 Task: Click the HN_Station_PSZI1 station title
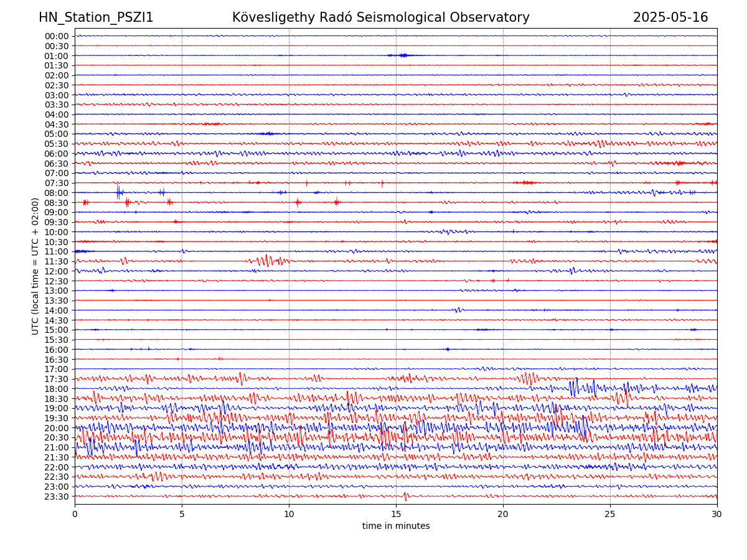pos(96,17)
